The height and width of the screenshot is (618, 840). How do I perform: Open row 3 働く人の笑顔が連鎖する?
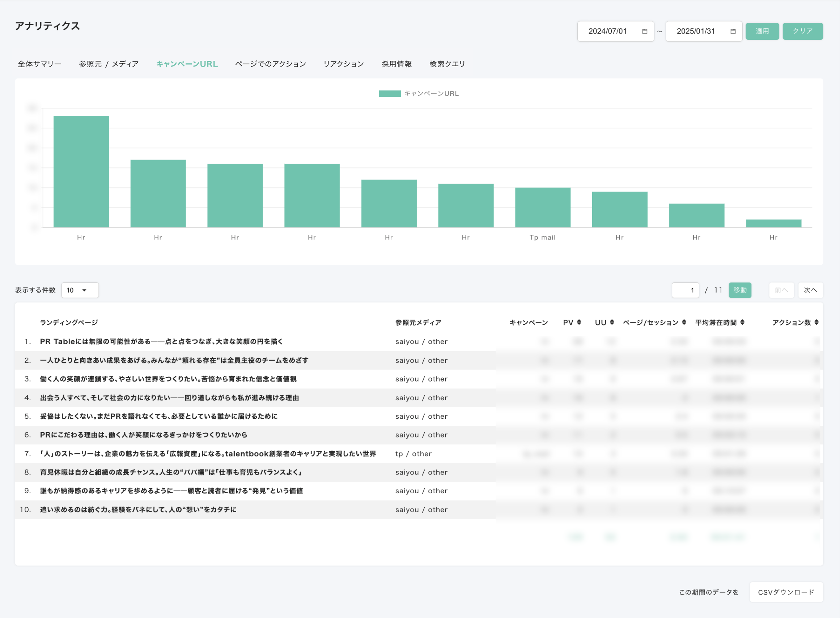(x=168, y=379)
